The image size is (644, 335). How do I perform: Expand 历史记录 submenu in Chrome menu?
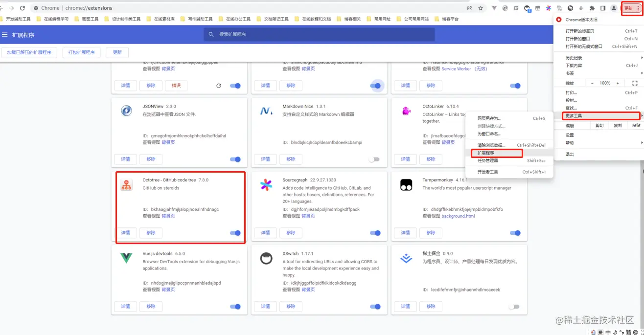598,58
